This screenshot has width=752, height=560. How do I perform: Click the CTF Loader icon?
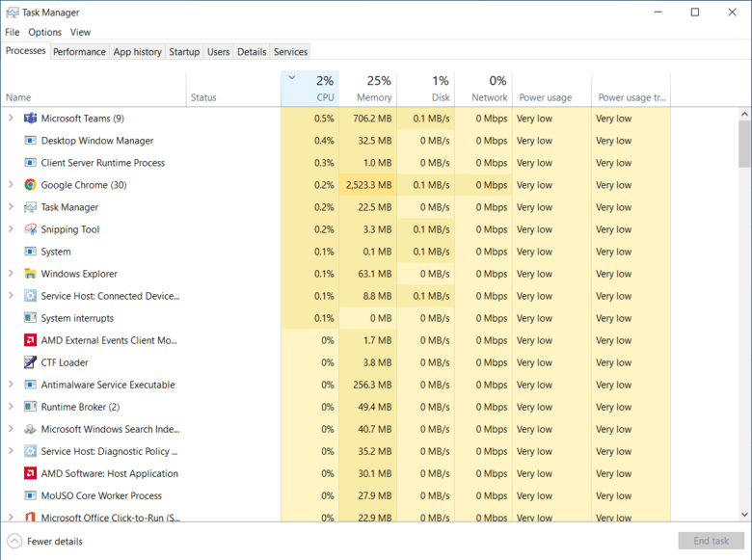30,362
